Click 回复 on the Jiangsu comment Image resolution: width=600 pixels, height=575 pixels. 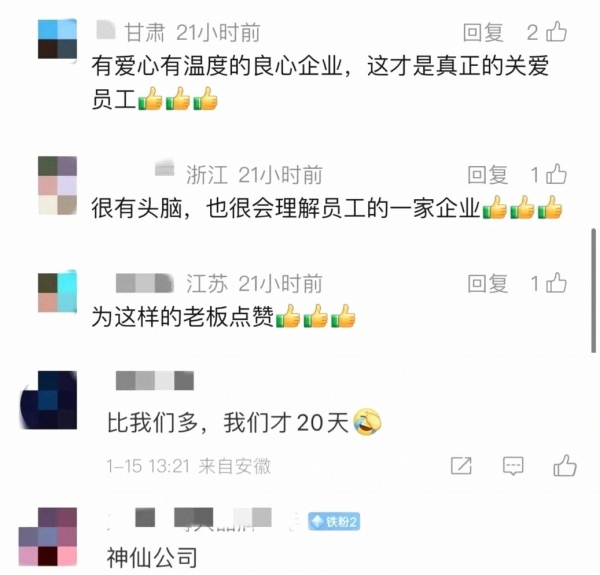pos(488,284)
